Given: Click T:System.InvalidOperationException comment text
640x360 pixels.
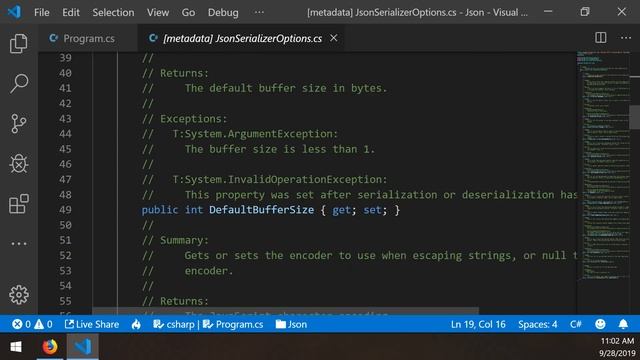Looking at the screenshot, I should pyautogui.click(x=280, y=180).
